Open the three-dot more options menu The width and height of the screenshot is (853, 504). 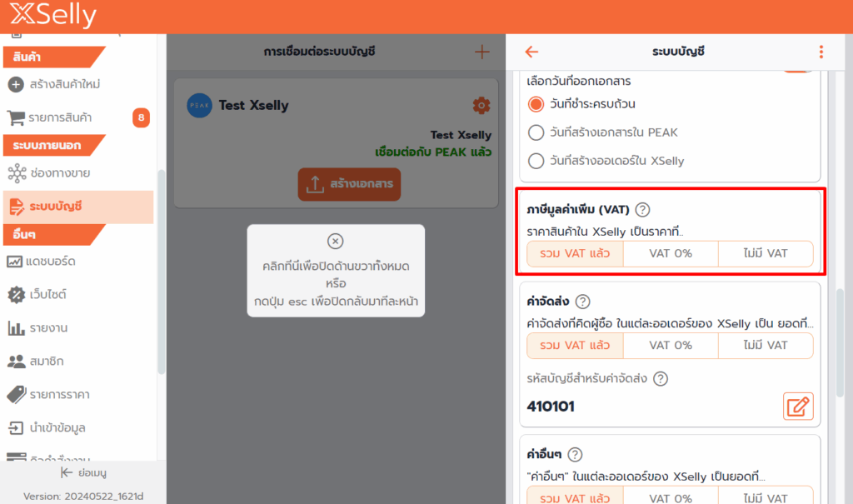[821, 52]
